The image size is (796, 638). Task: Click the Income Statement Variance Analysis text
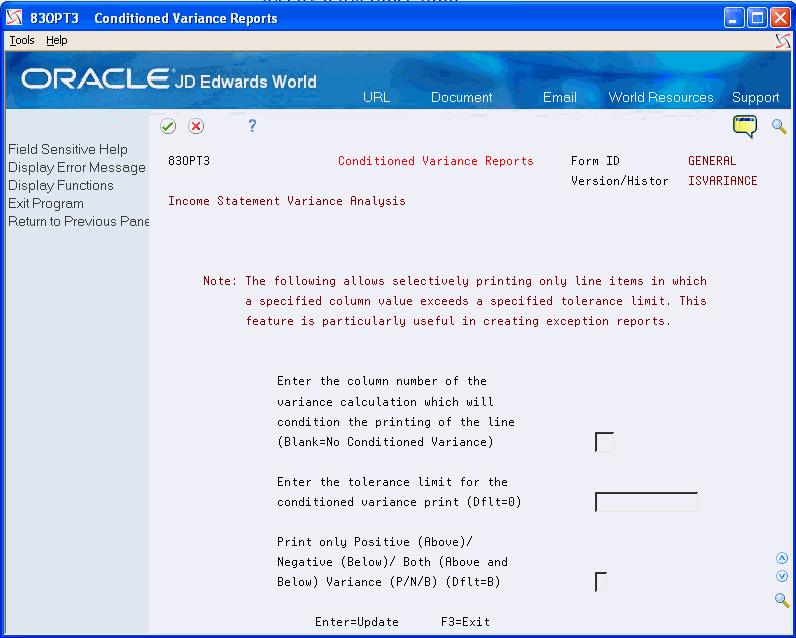287,201
